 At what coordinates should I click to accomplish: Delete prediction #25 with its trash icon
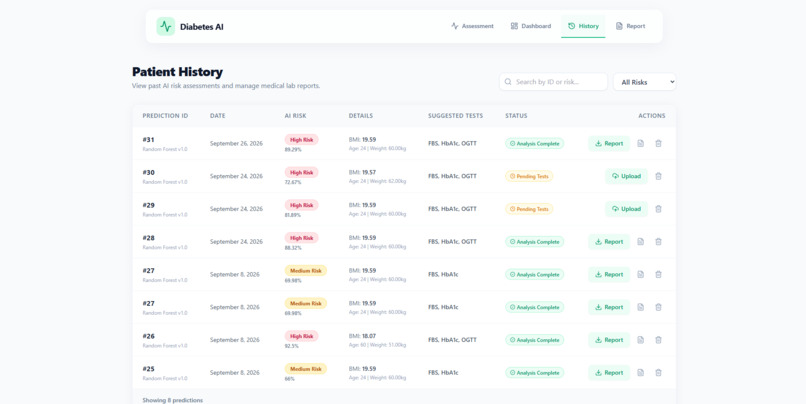click(x=658, y=373)
